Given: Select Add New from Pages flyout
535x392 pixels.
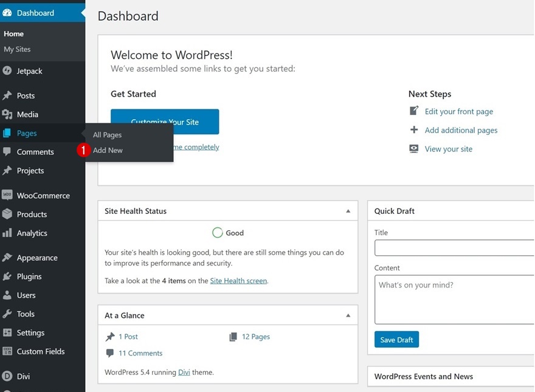Looking at the screenshot, I should (x=108, y=150).
